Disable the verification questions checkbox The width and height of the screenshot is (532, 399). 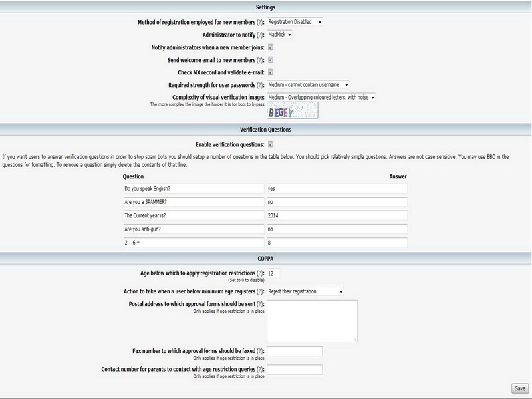click(271, 144)
